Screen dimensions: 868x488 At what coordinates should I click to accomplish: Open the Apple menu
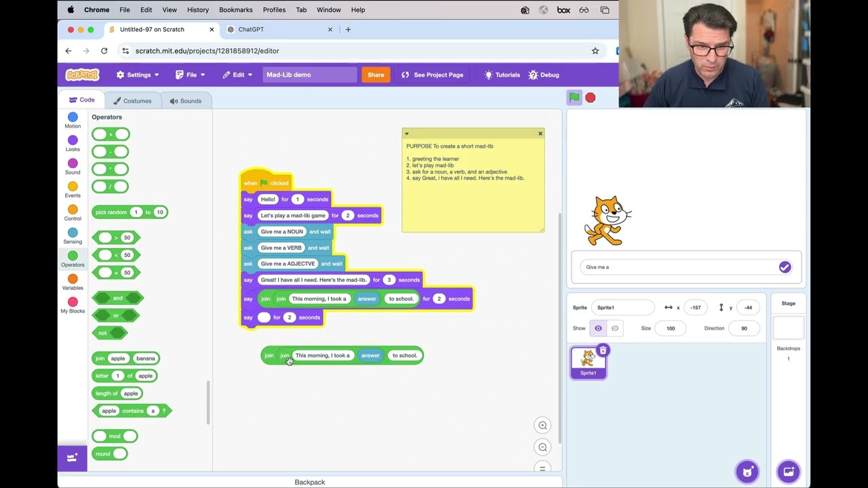point(71,9)
